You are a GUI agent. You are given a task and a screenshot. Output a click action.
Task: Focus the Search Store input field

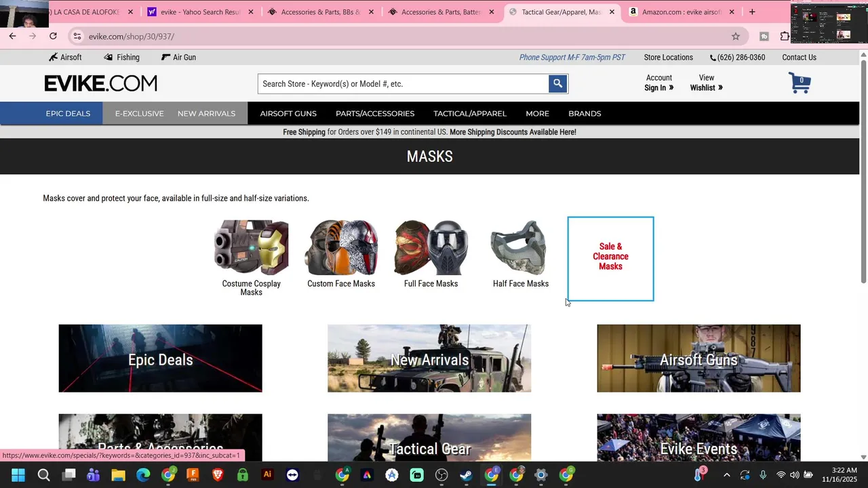(x=403, y=83)
